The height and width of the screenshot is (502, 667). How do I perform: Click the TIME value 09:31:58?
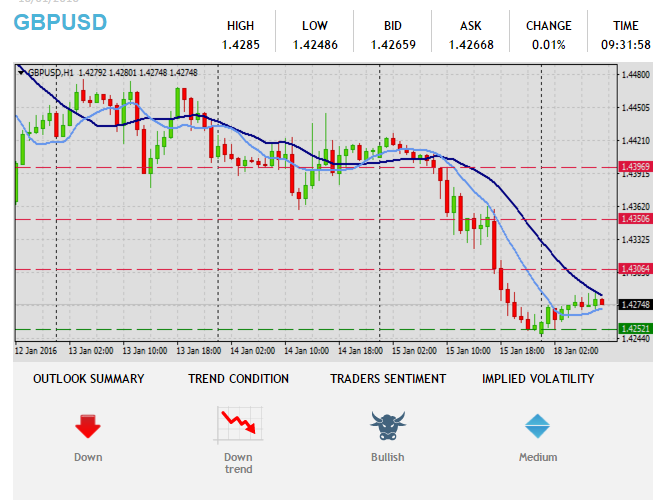coord(626,45)
